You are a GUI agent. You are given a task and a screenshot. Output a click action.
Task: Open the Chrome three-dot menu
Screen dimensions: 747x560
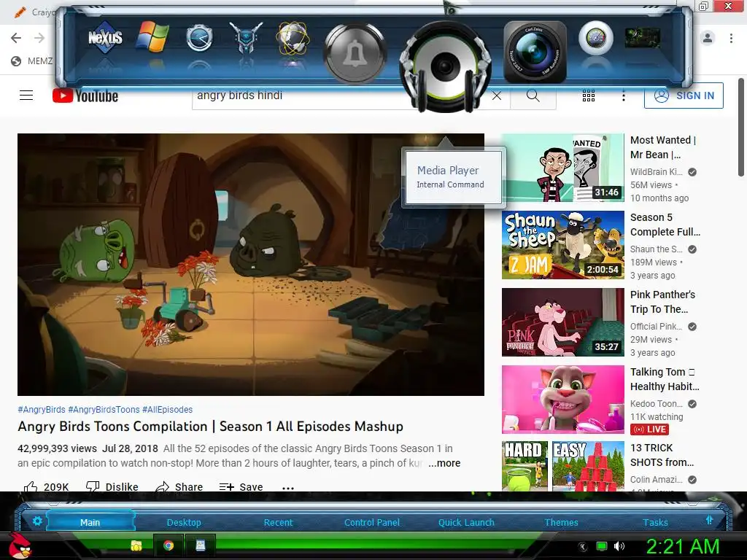pos(731,38)
